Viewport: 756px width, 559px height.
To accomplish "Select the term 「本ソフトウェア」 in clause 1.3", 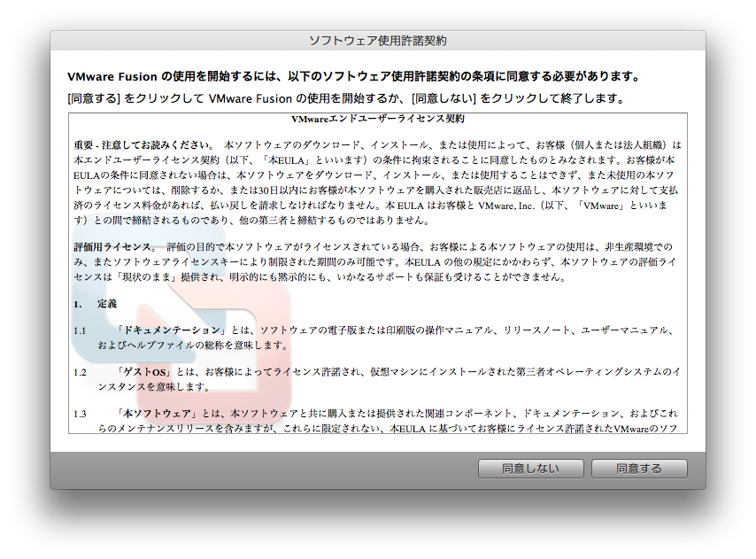I will pyautogui.click(x=157, y=414).
